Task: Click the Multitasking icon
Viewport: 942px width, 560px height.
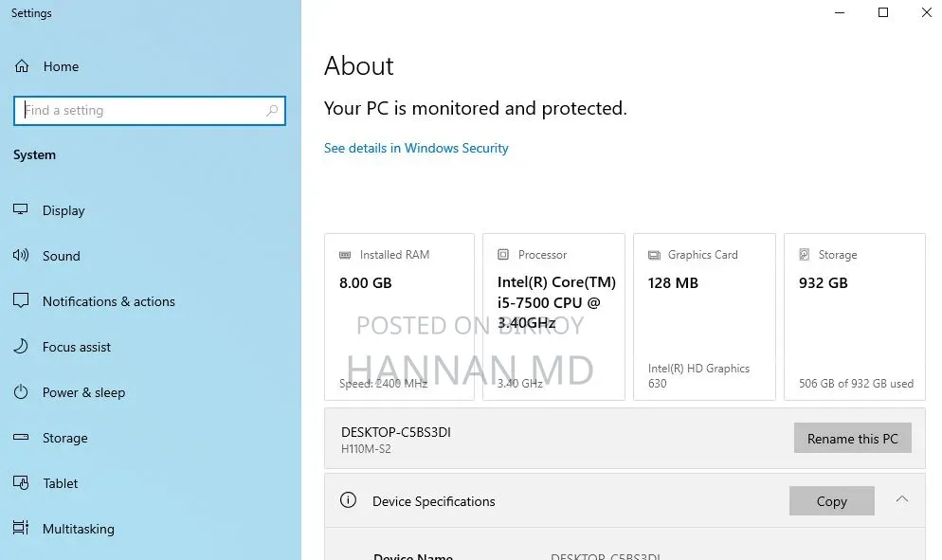Action: tap(21, 528)
